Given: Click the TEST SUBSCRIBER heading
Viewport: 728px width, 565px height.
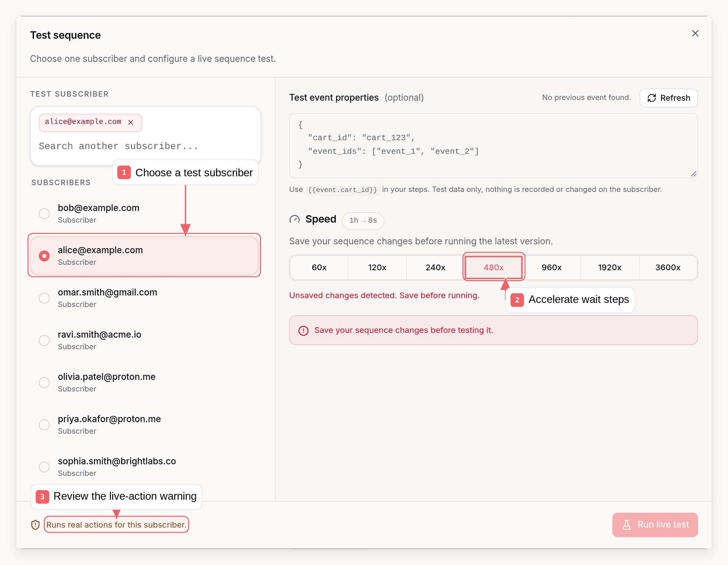Looking at the screenshot, I should tap(69, 94).
